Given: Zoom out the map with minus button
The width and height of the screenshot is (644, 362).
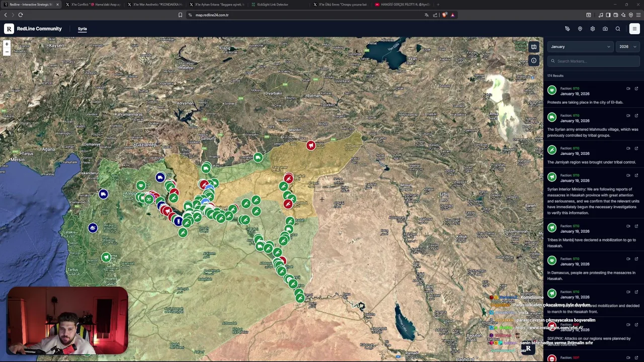Looking at the screenshot, I should (7, 51).
